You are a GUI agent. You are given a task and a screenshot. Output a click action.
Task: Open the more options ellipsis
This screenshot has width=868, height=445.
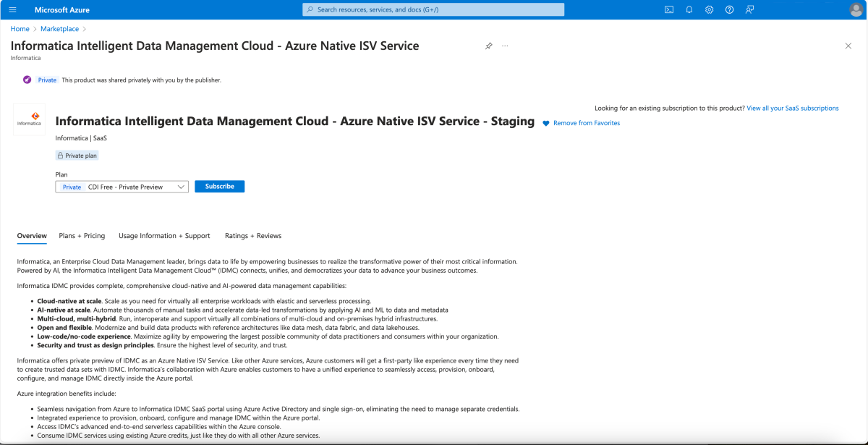click(x=505, y=46)
